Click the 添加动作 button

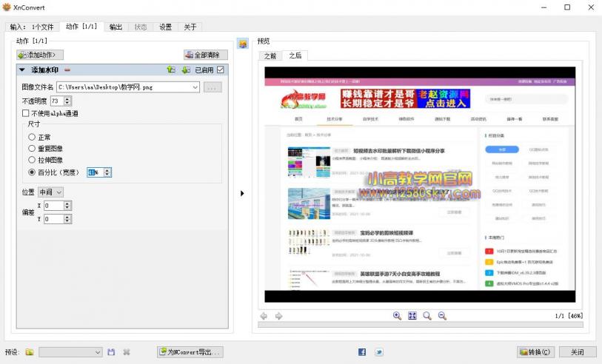coord(40,55)
